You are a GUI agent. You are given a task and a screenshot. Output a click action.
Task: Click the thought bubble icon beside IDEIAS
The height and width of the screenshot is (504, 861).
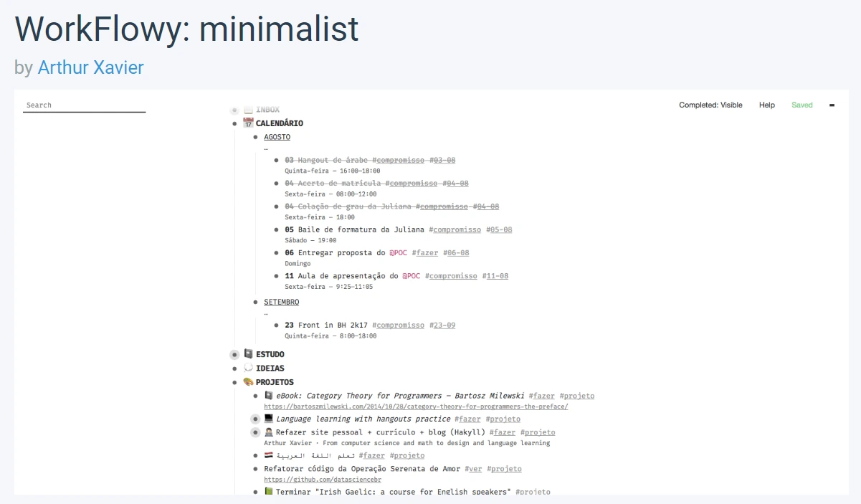[248, 368]
